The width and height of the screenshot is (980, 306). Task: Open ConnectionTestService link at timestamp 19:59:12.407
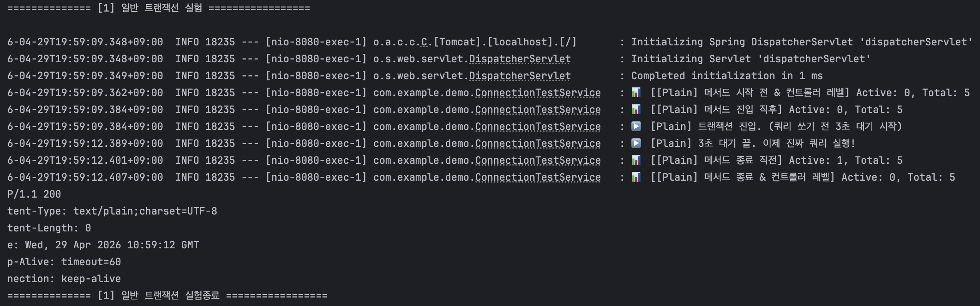(x=538, y=177)
